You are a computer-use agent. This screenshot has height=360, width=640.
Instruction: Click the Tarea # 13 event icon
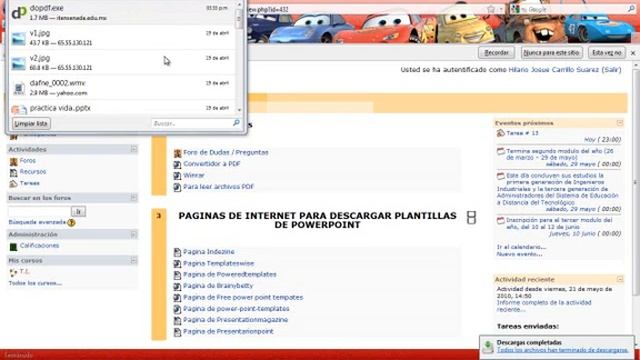tap(501, 133)
